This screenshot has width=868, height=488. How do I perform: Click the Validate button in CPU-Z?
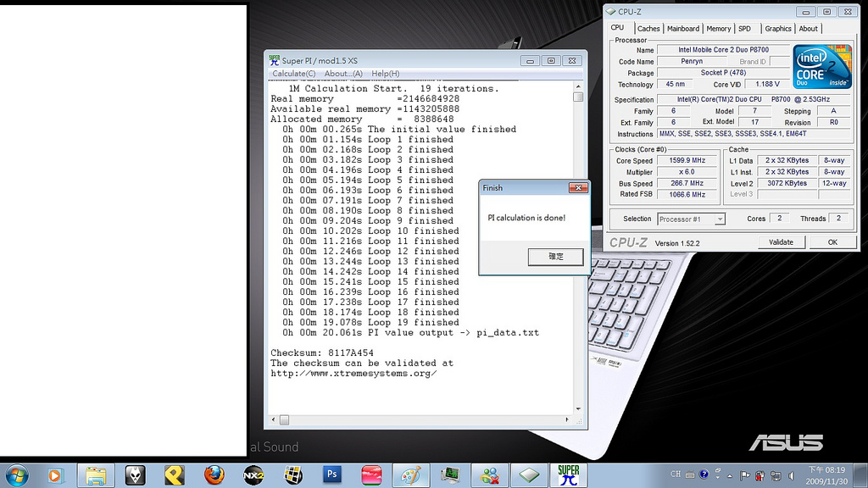[781, 242]
